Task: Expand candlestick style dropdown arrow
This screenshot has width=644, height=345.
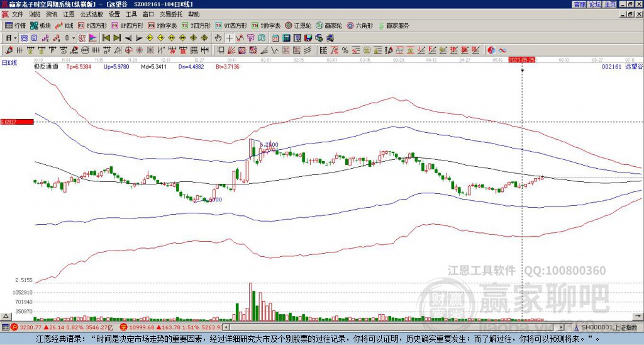Action: (x=74, y=38)
